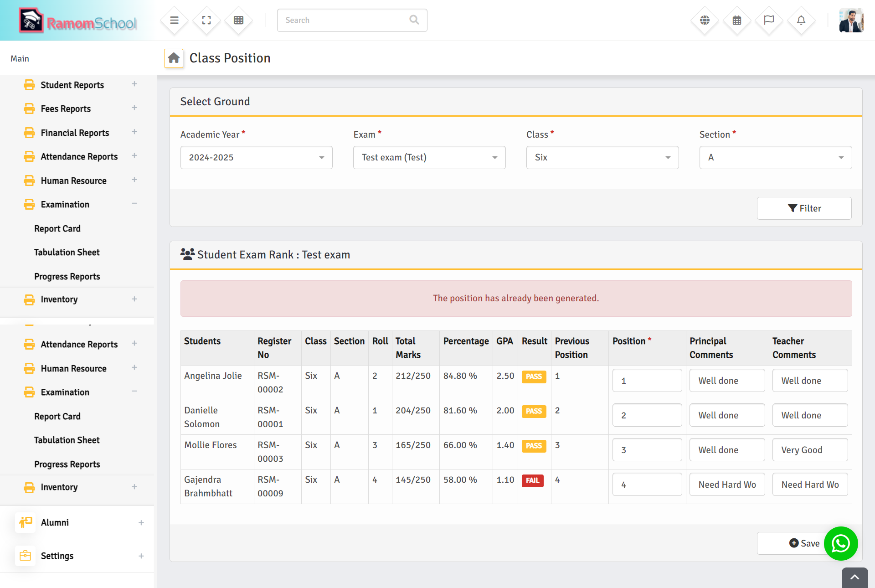Edit Position field for Mollie Flores

[647, 450]
